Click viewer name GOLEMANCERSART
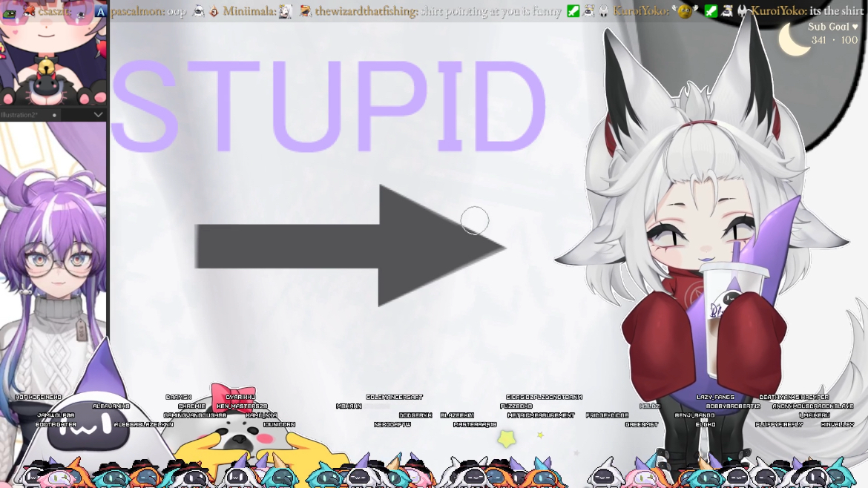 (394, 398)
